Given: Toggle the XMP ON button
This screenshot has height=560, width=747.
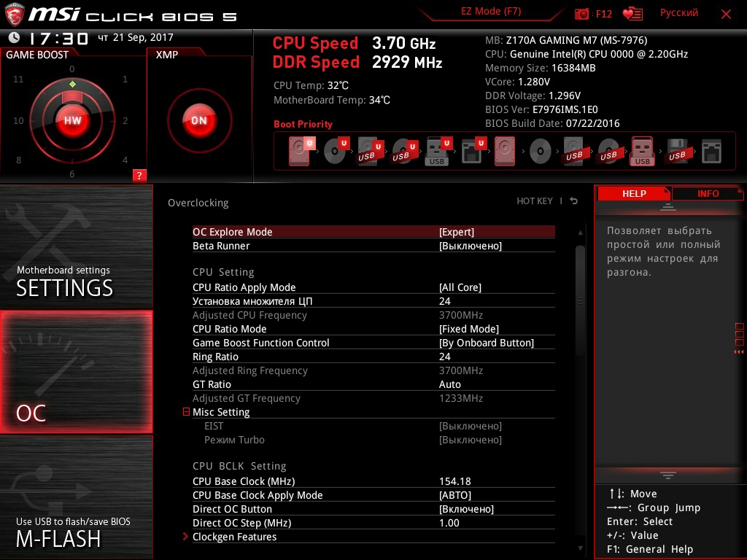Looking at the screenshot, I should (x=199, y=120).
